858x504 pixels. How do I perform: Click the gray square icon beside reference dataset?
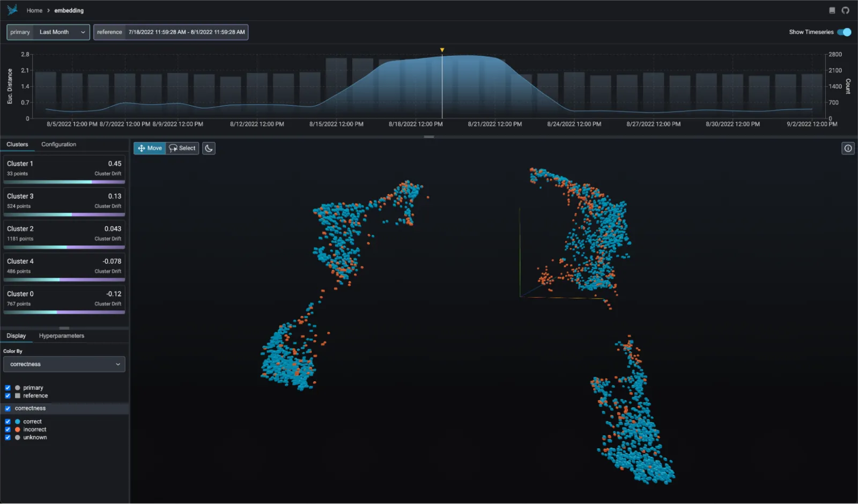click(18, 396)
